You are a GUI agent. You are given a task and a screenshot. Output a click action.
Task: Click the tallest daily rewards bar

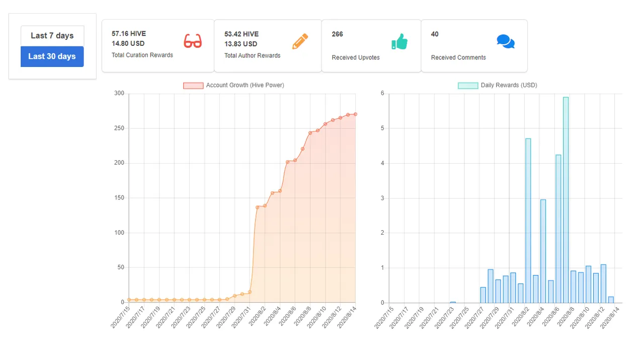(566, 201)
